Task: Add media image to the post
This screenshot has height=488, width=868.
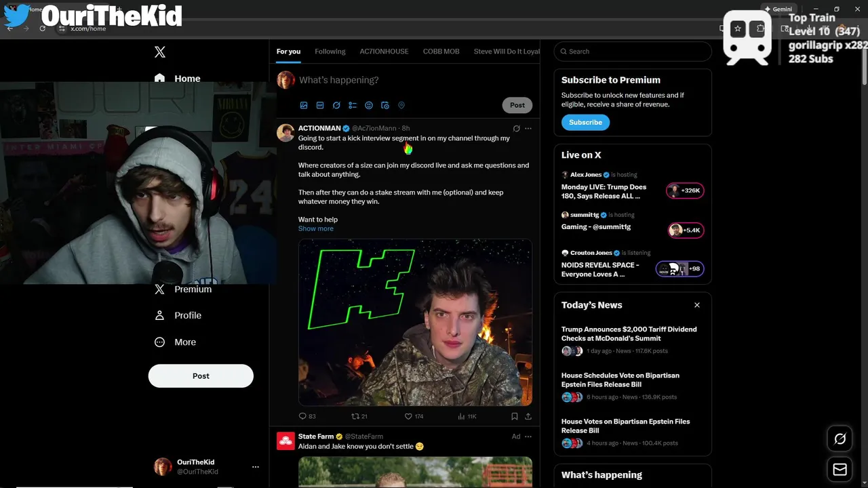Action: pos(304,106)
